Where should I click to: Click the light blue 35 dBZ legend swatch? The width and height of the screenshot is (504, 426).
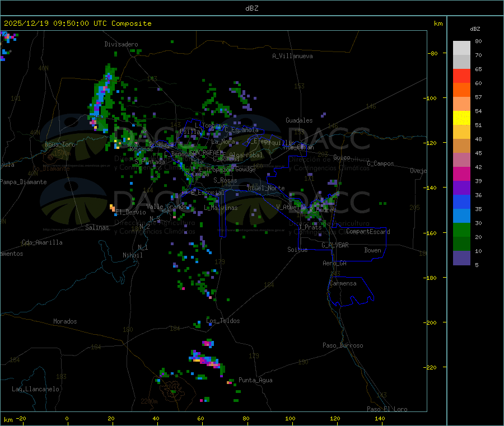461,216
